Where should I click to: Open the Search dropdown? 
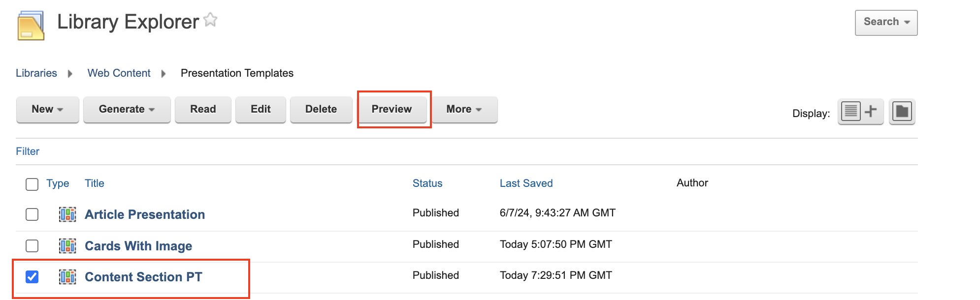click(886, 22)
